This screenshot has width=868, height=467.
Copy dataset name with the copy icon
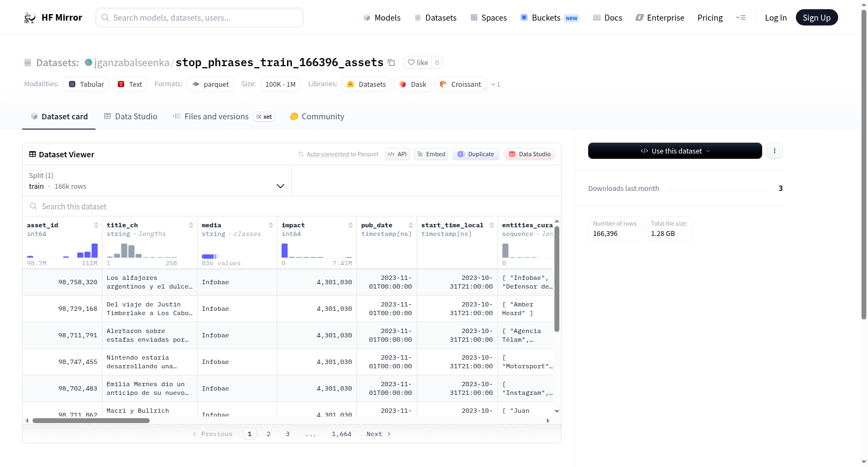point(391,62)
